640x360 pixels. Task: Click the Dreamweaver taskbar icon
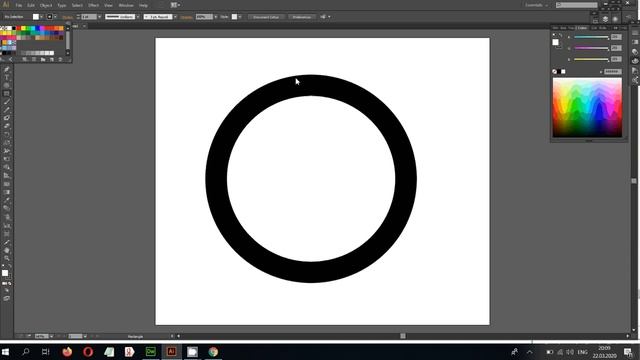click(151, 352)
